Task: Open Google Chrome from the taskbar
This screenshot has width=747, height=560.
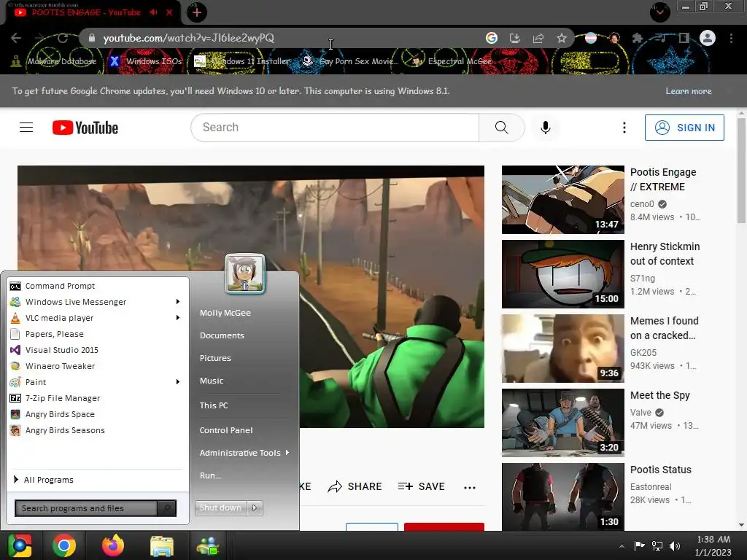Action: (x=64, y=545)
